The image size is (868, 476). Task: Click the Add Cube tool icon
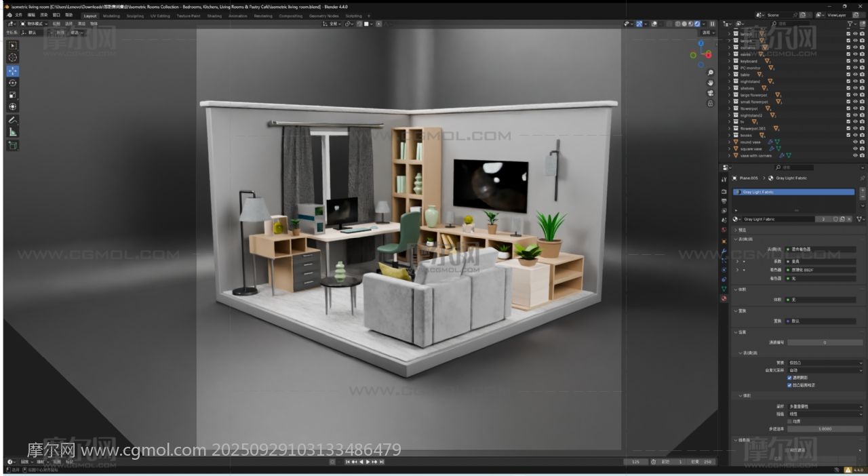tap(13, 145)
